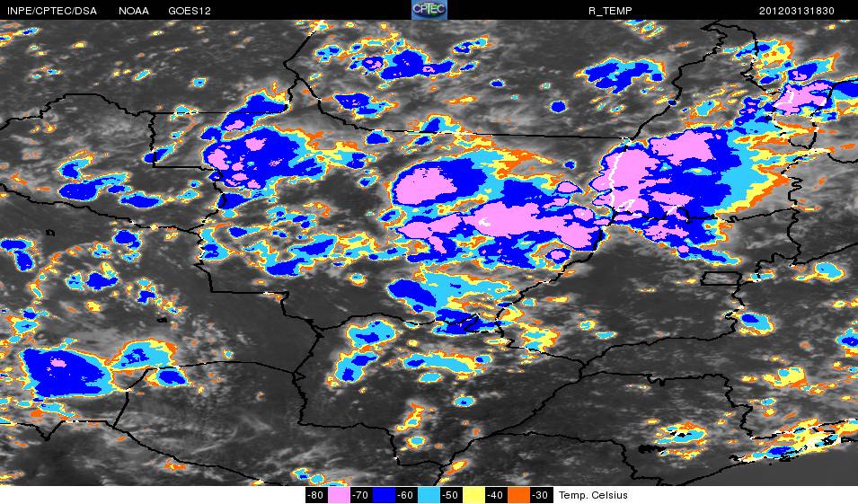
Task: Click the R_TEMP product label
Action: pos(610,11)
